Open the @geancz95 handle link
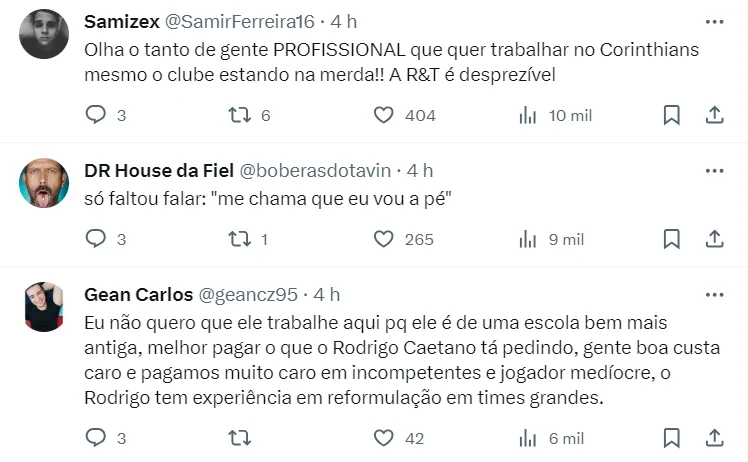 248,294
